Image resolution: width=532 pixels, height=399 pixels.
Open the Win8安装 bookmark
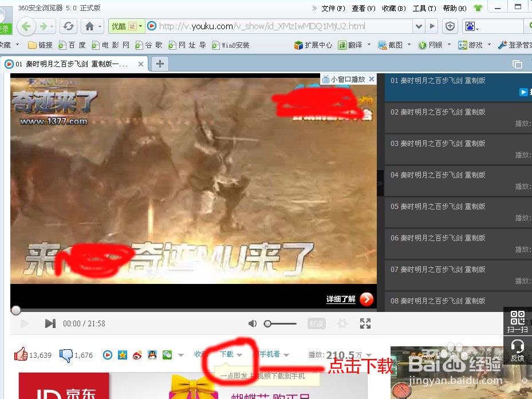click(x=231, y=45)
